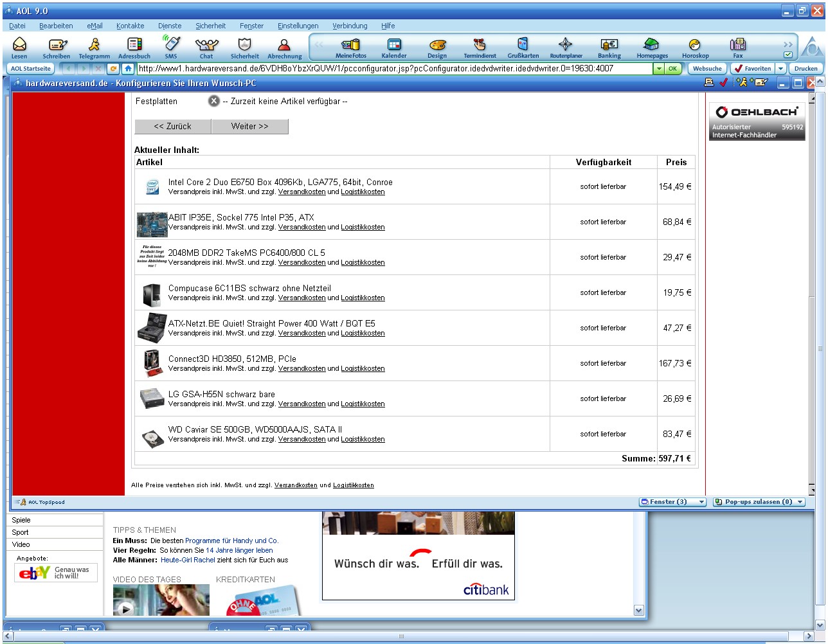Open the Abrechnung billing icon

(x=285, y=48)
